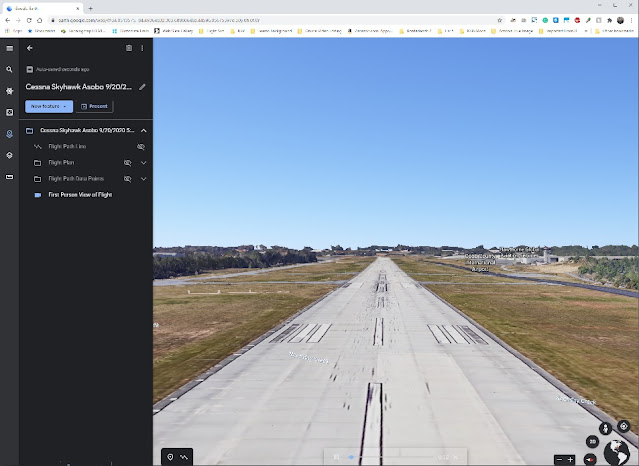Image resolution: width=639 pixels, height=466 pixels.
Task: Select the Flight Plan folder row
Action: [86, 163]
